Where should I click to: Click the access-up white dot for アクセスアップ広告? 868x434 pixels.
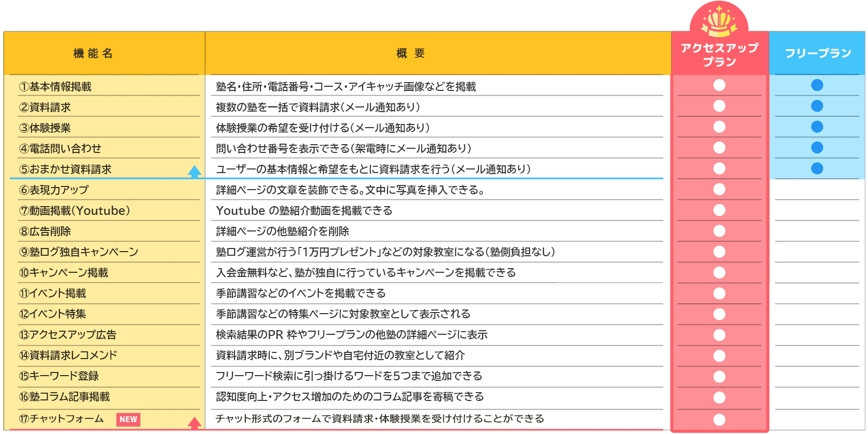pyautogui.click(x=719, y=335)
